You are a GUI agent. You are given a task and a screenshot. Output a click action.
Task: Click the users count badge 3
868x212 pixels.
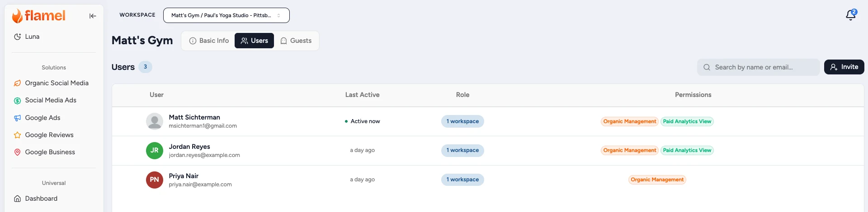click(x=145, y=67)
